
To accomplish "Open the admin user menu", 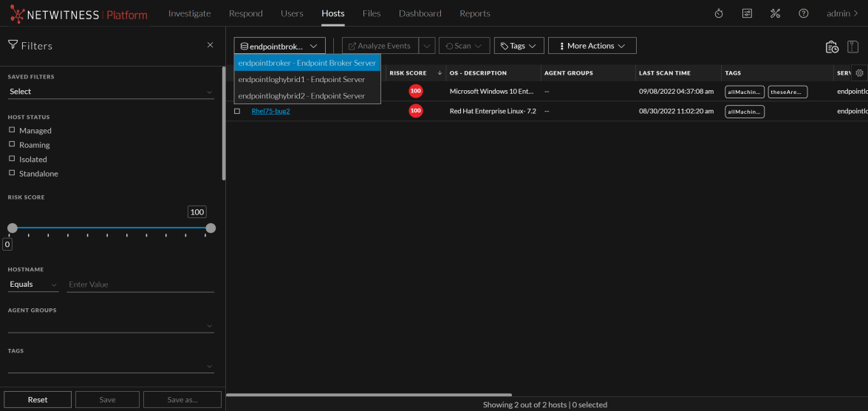I will coord(842,13).
